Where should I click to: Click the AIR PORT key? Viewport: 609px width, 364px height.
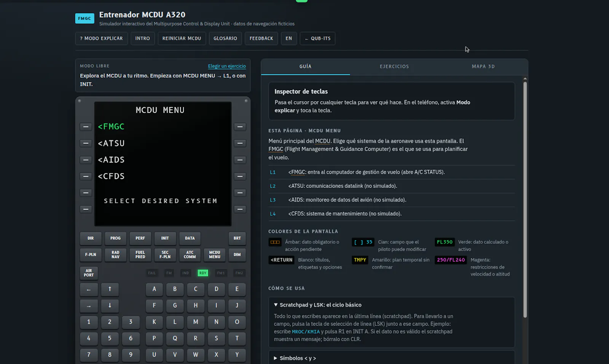click(89, 273)
